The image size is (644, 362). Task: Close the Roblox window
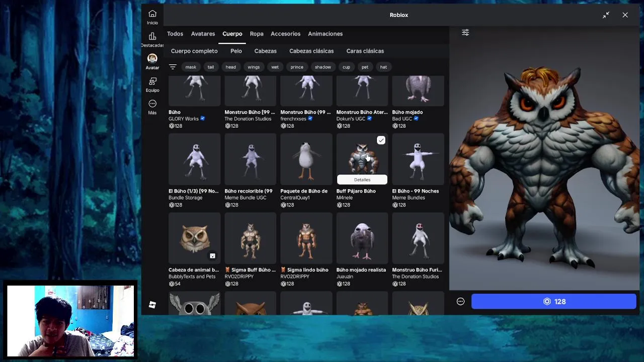625,15
